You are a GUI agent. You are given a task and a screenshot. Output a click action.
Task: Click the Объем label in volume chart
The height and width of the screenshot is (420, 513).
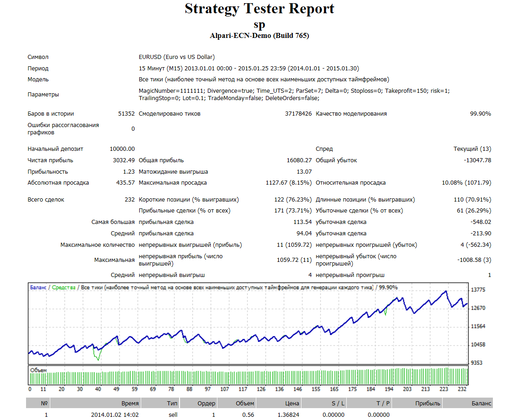(x=38, y=370)
